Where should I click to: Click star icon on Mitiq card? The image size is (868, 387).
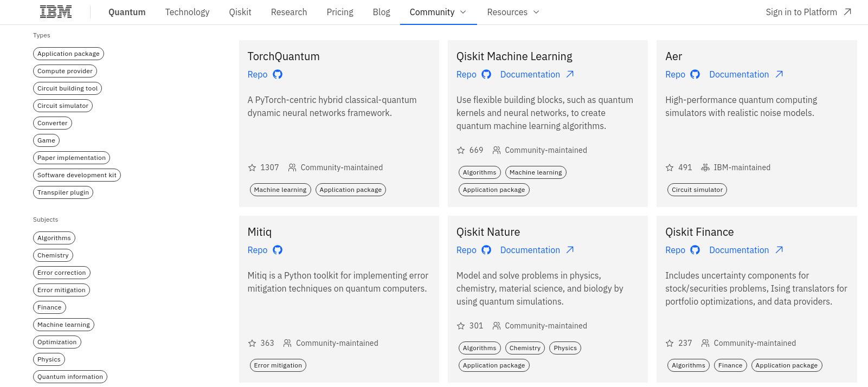click(x=252, y=344)
